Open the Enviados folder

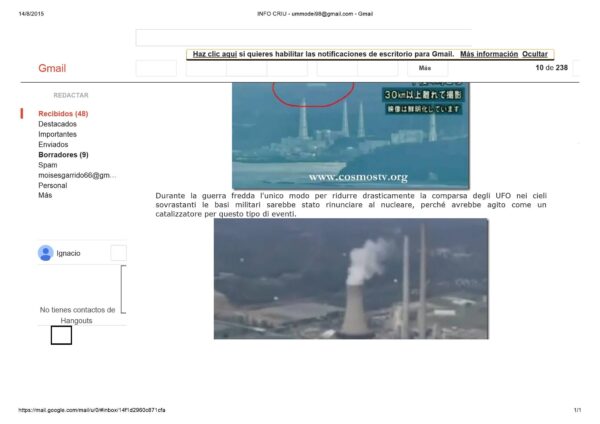[x=53, y=145]
